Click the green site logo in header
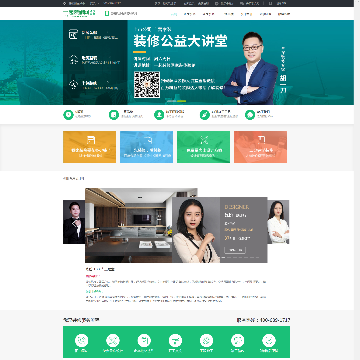Viewport: 360px width, 360px height. tap(79, 13)
